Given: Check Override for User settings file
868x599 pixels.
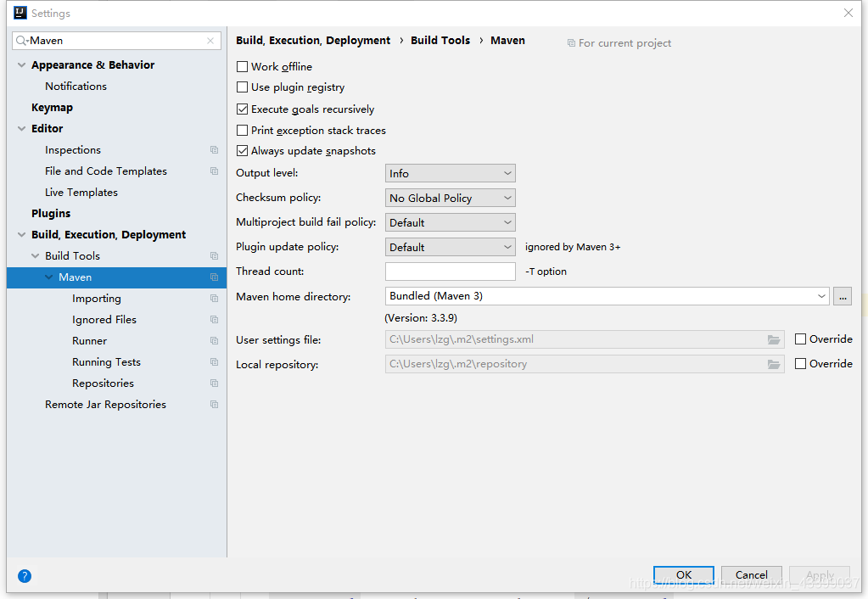Looking at the screenshot, I should coord(800,339).
